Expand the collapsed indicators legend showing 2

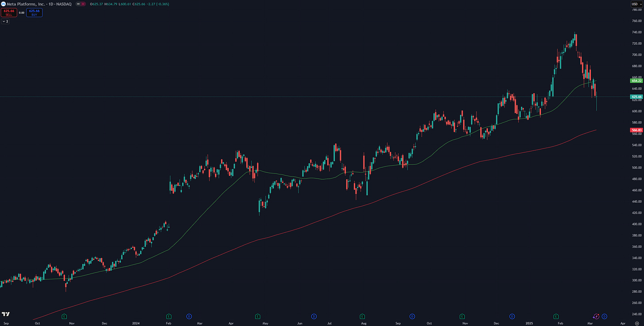point(6,21)
